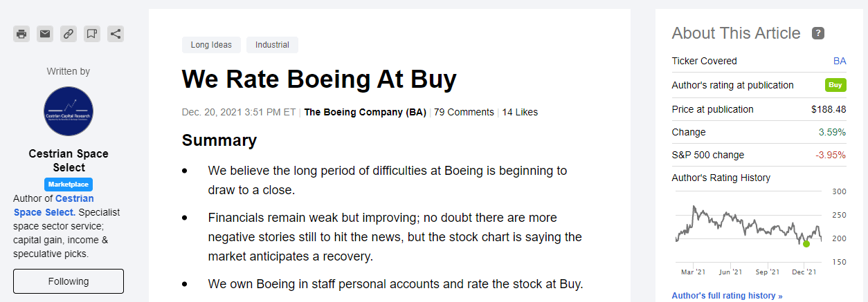Image resolution: width=868 pixels, height=302 pixels.
Task: Open the BA ticker link
Action: coord(839,61)
